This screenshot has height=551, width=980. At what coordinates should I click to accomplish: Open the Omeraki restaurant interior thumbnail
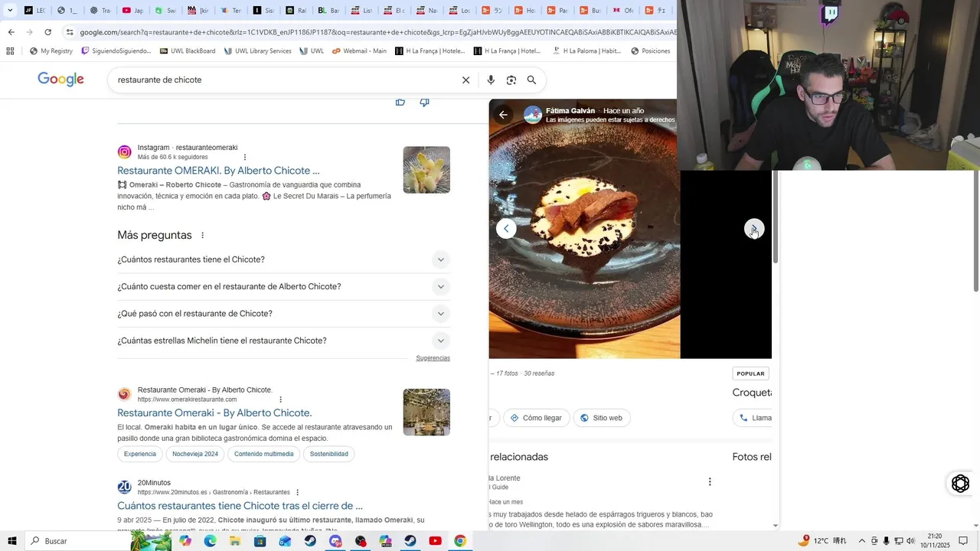click(426, 412)
